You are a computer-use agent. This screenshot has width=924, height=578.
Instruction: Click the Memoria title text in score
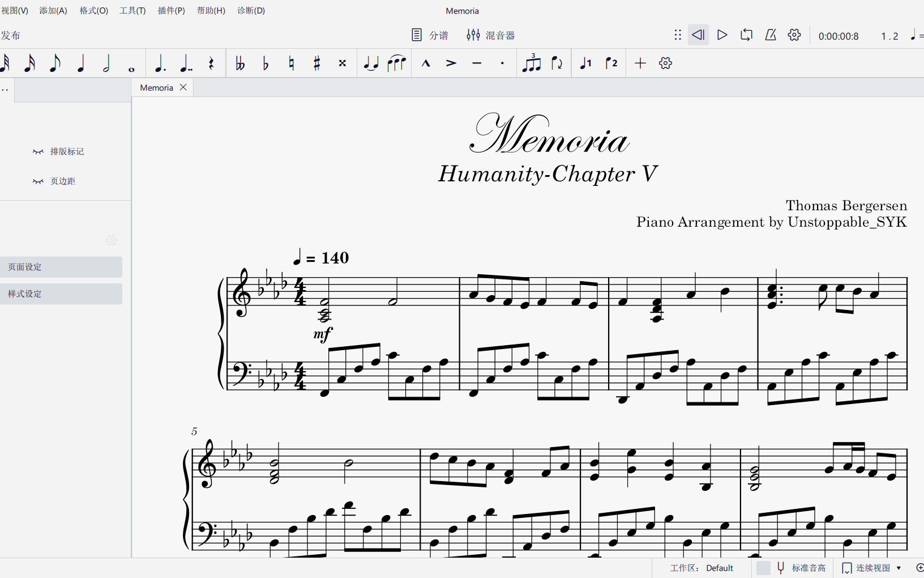(x=549, y=134)
